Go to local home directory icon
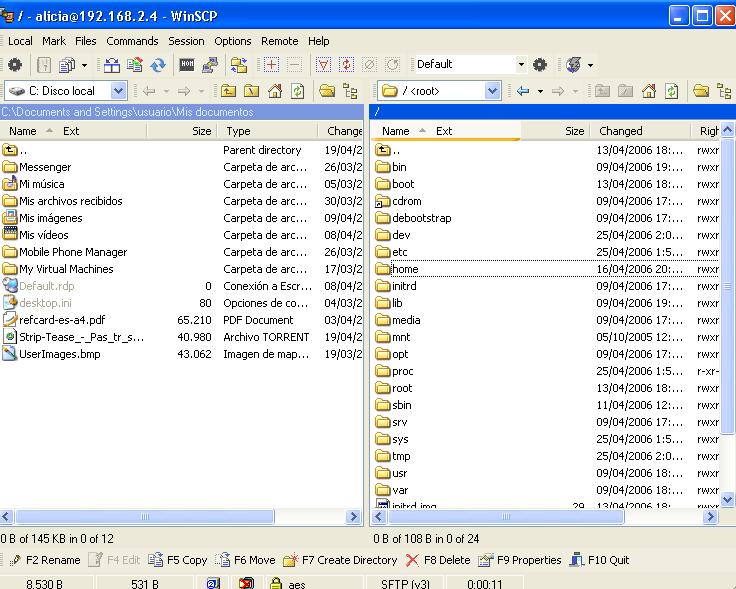Viewport: 736px width, 589px height. click(x=275, y=91)
